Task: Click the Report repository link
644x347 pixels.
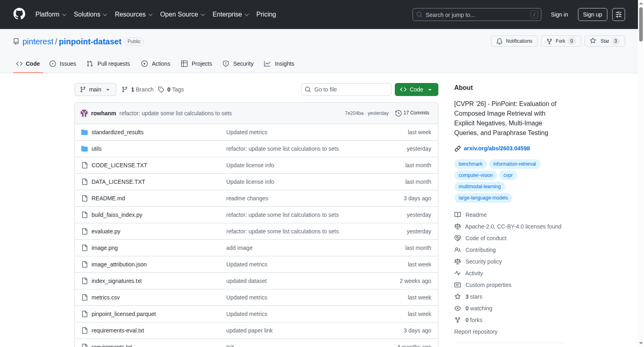Action: 476,332
